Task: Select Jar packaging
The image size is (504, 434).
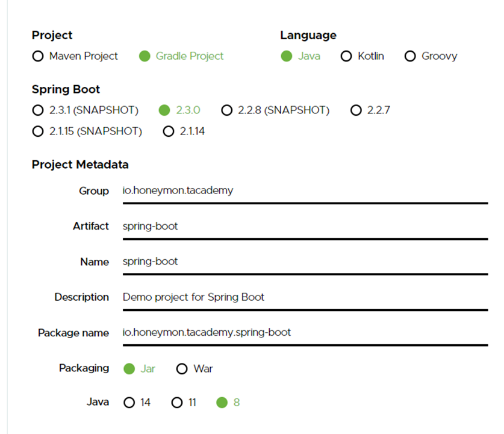Action: pyautogui.click(x=129, y=369)
